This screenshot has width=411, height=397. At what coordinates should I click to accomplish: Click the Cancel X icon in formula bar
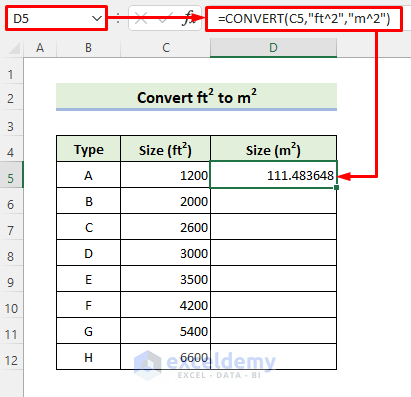(x=141, y=19)
